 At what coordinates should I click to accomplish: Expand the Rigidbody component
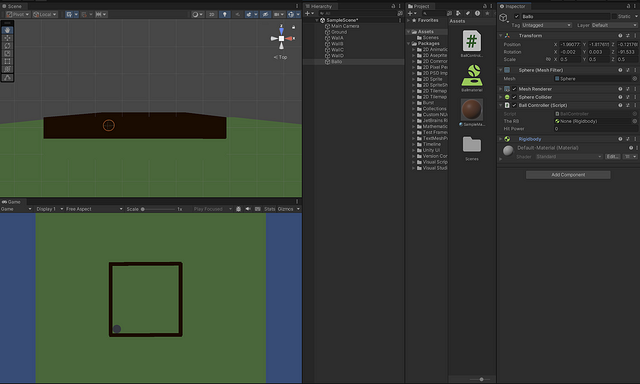point(501,139)
